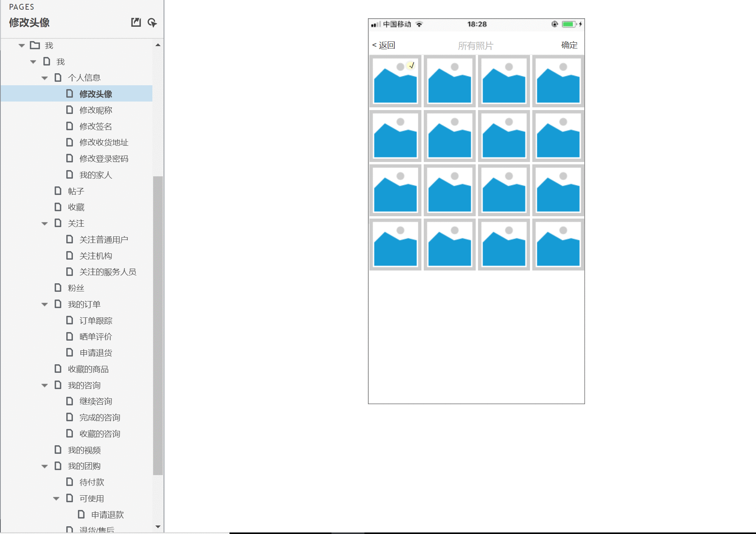
Task: Collapse the 可使用 tree node
Action: click(x=56, y=499)
